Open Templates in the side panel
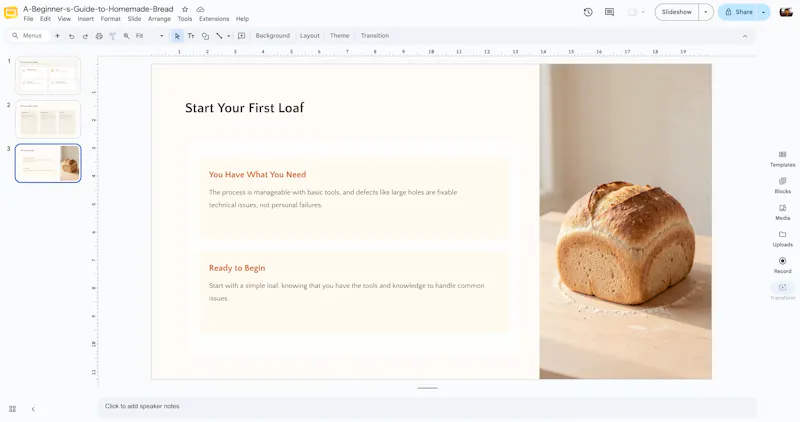 pos(782,159)
